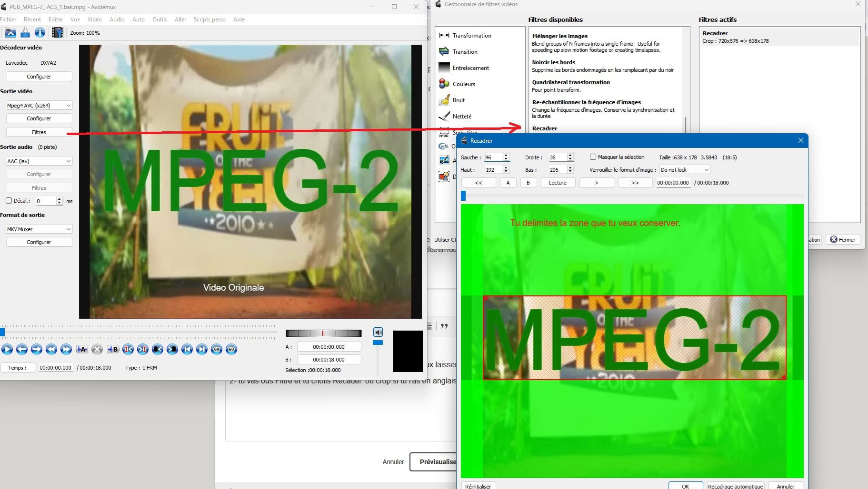The width and height of the screenshot is (868, 489).
Task: Click the Droite crop value stepper arrows
Action: tap(570, 157)
